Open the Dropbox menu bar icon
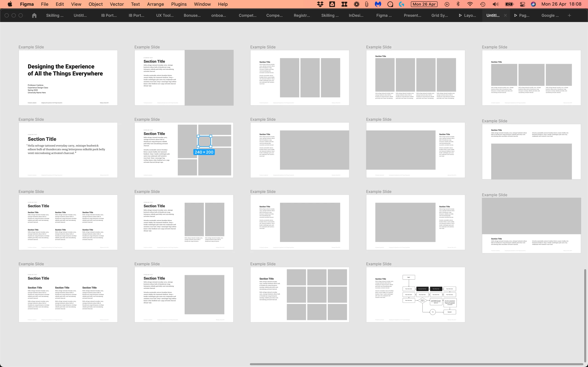The image size is (588, 367). pos(320,4)
